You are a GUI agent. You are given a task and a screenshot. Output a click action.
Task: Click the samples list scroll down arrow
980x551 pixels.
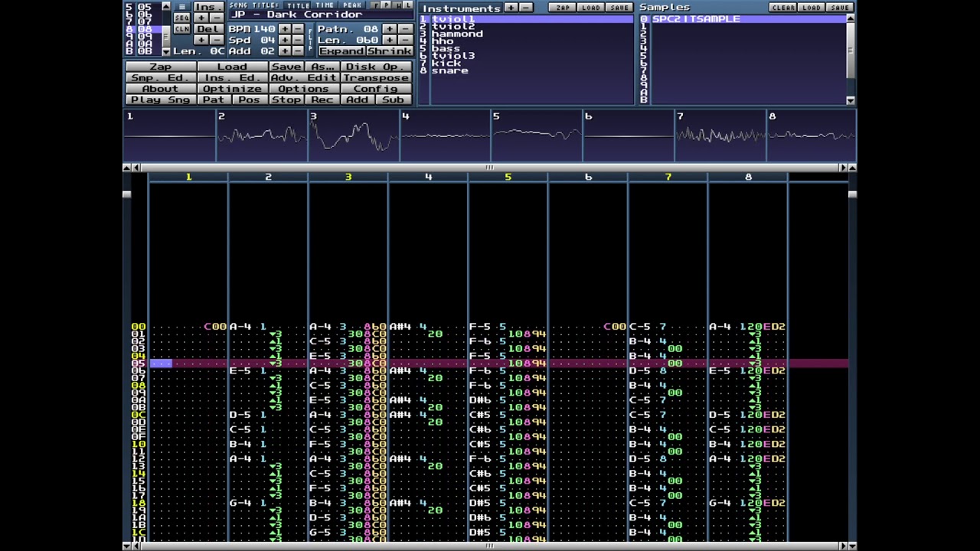pyautogui.click(x=851, y=100)
